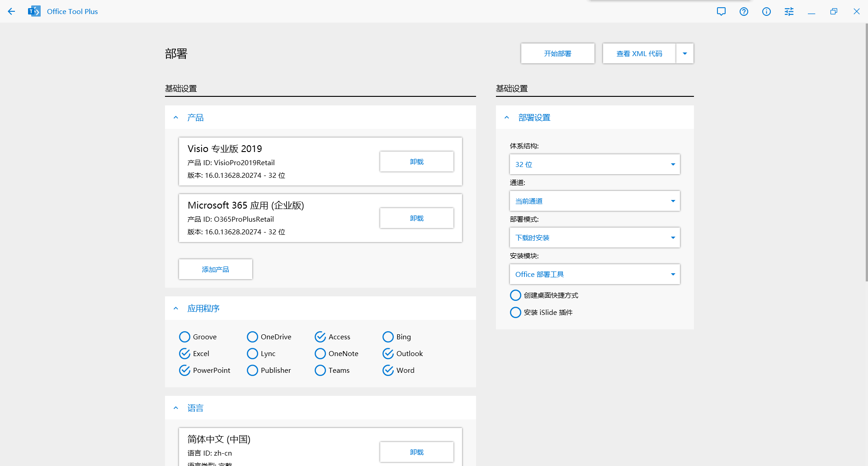Image resolution: width=868 pixels, height=466 pixels.
Task: Click the 开始部署 button
Action: click(x=557, y=53)
